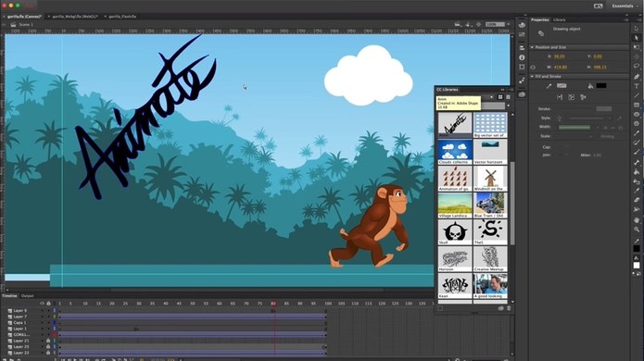The height and width of the screenshot is (361, 644).
Task: Select the Lasso tool
Action: pos(637,66)
